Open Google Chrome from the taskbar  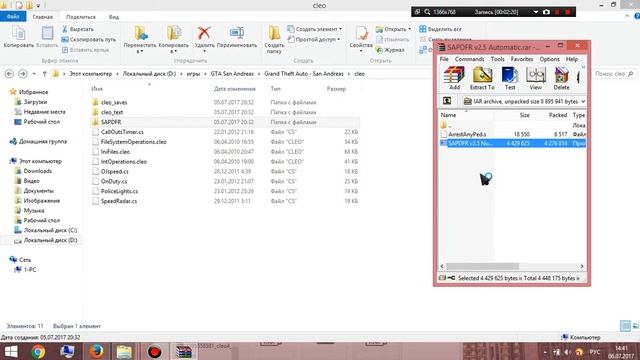(38, 351)
